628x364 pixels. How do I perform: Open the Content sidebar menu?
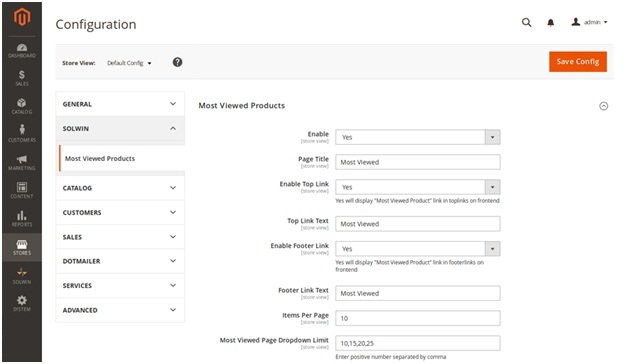pyautogui.click(x=22, y=191)
